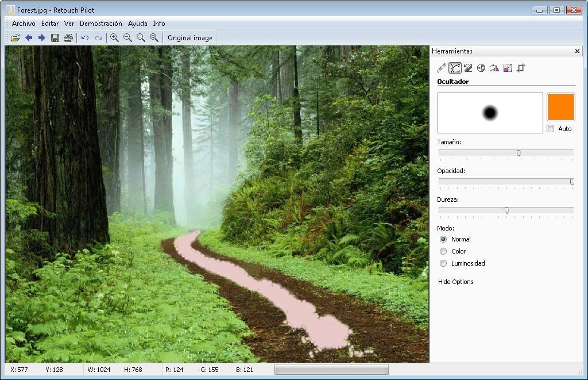Click the R: 124 red value
The image size is (588, 380).
pos(175,370)
